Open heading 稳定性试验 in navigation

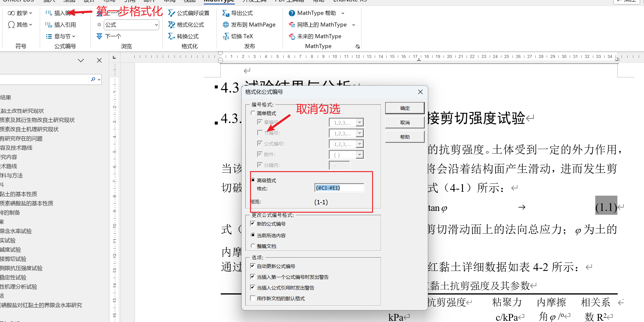click(x=13, y=277)
